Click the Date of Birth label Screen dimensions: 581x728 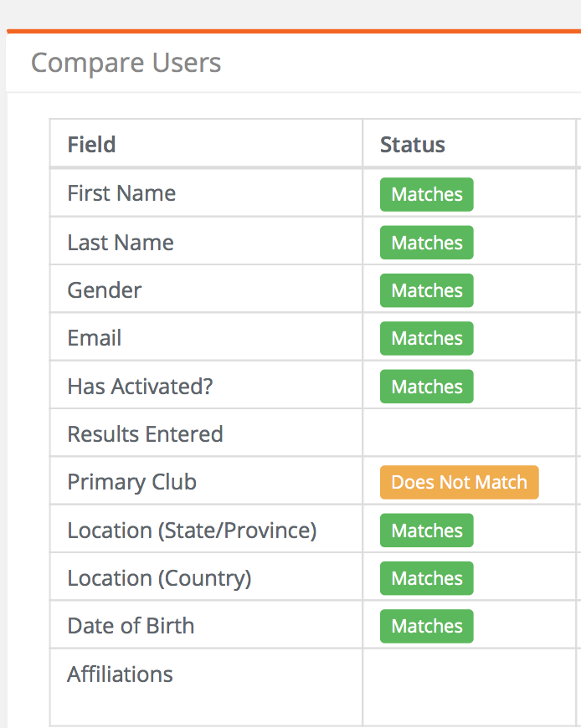pos(131,626)
